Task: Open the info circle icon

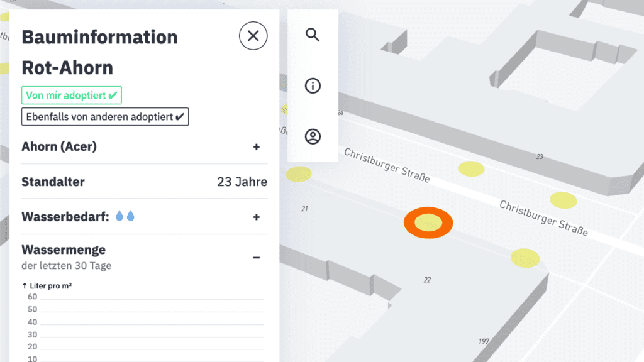Action: [313, 85]
